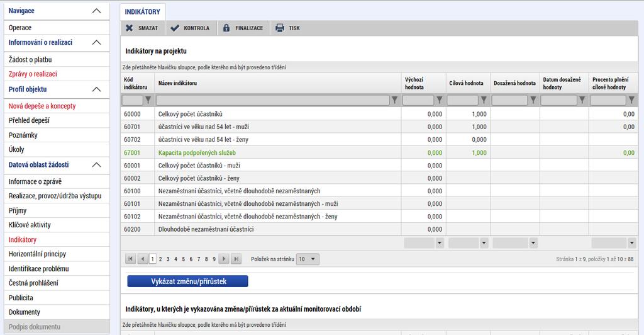Open Realizace, provoz/údržba výstupu
This screenshot has height=335, width=644.
click(x=57, y=196)
